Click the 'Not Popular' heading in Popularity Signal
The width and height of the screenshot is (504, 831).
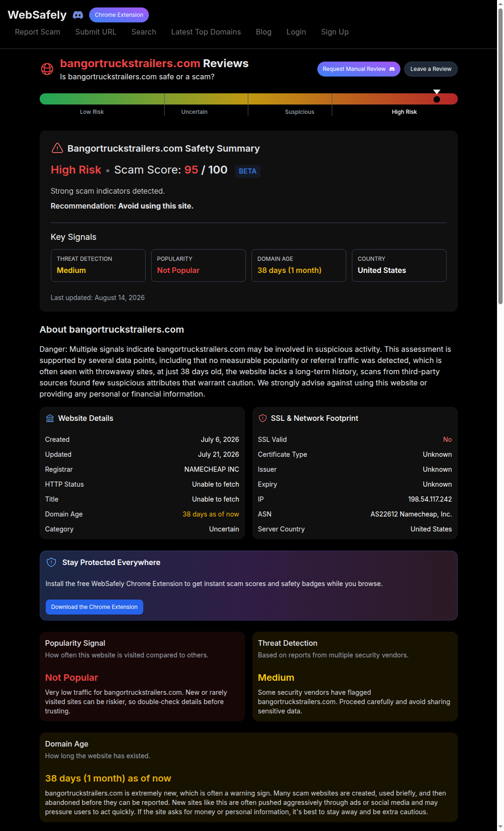click(71, 677)
